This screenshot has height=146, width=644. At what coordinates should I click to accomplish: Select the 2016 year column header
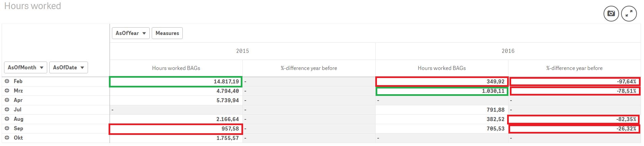click(x=508, y=51)
